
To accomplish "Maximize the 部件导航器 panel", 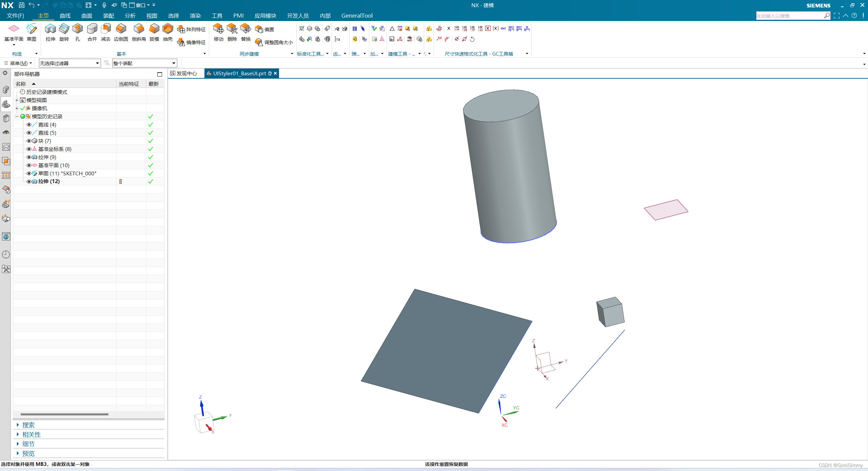I will 160,74.
